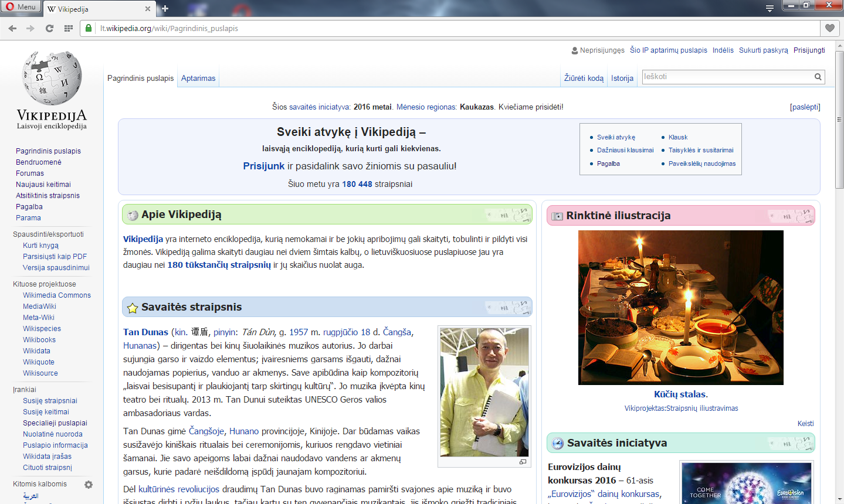The height and width of the screenshot is (504, 844).
Task: Open the Kūčių stalas caption link
Action: [x=680, y=394]
